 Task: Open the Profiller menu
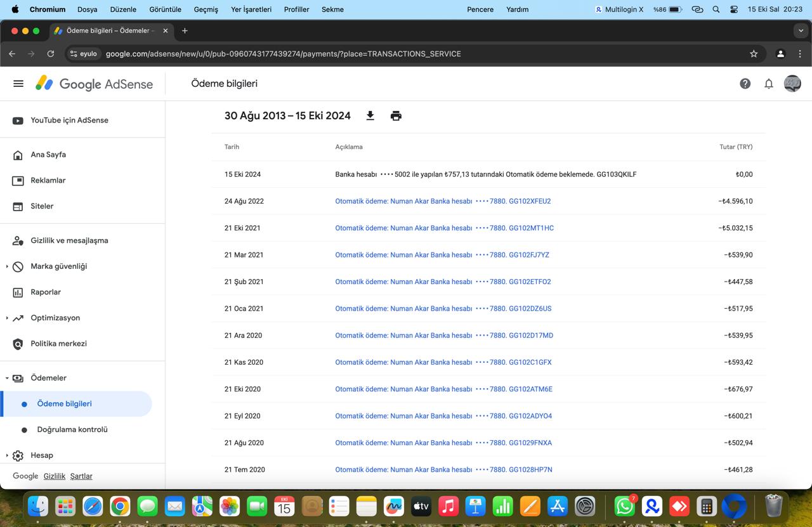coord(296,10)
